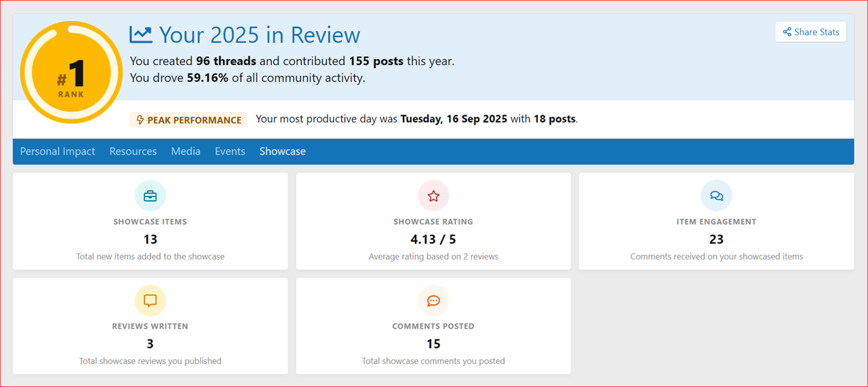Screen dimensions: 868x387
Task: Click the lightning bolt in Peak Performance badge
Action: pyautogui.click(x=140, y=120)
